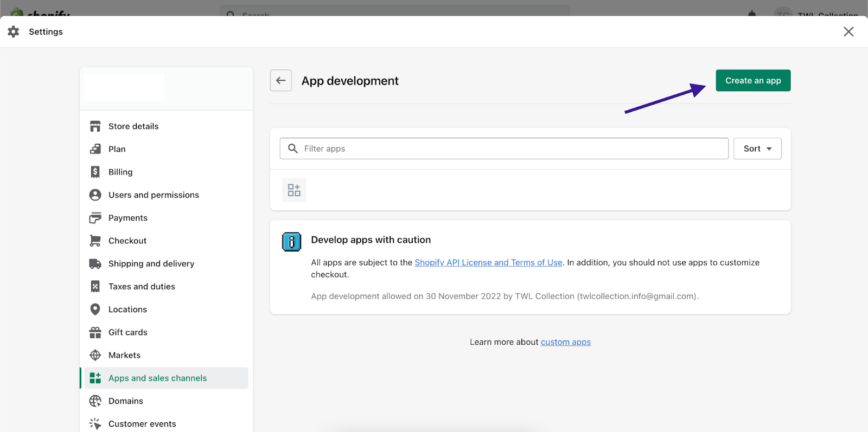Click the Create an app button

click(x=753, y=80)
